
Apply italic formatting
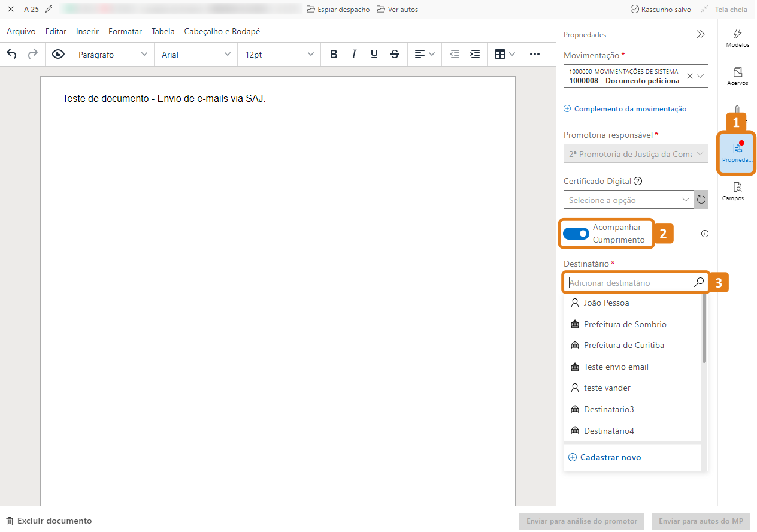(354, 54)
